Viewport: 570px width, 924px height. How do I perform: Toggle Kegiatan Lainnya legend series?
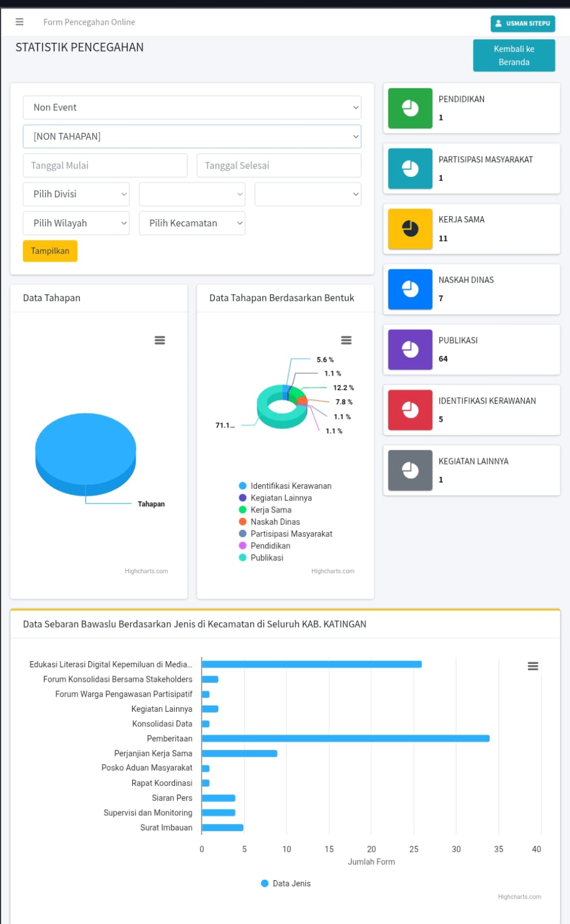[275, 498]
